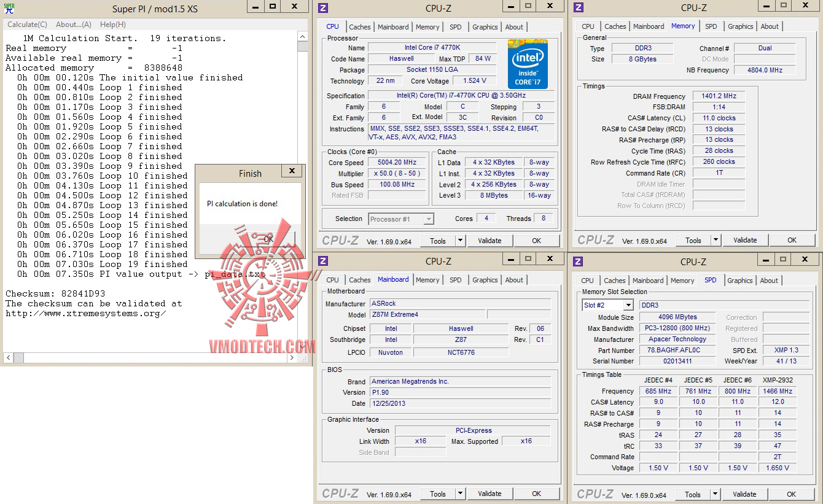Click XMP-2932 frequency 1466 MHz cell
The image size is (823, 504).
click(x=777, y=391)
